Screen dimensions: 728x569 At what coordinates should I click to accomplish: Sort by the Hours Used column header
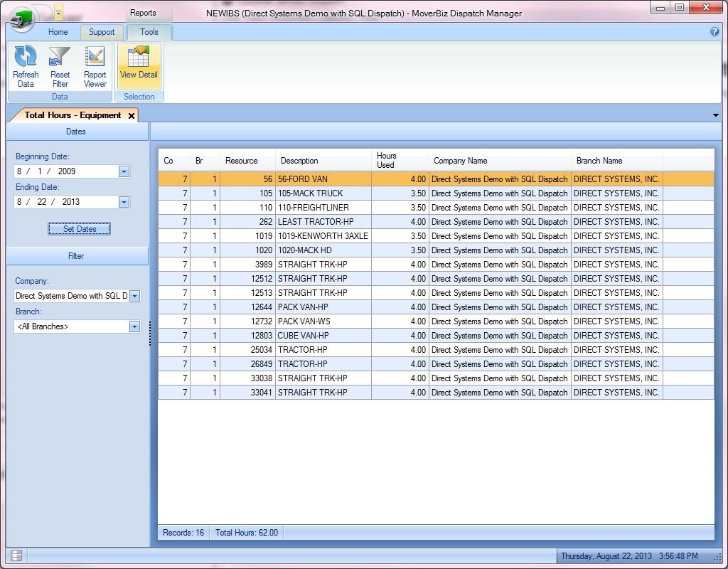tap(400, 160)
